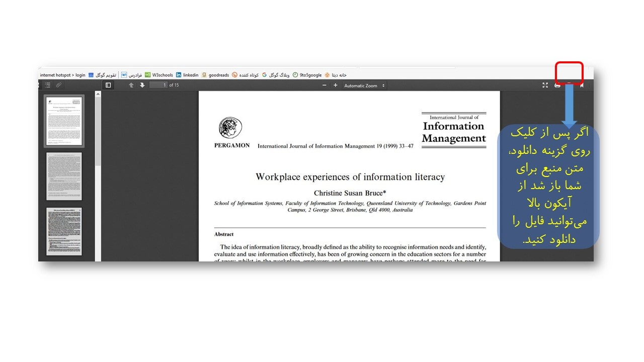Select the page 2 thumbnail
The width and height of the screenshot is (644, 362).
point(64,176)
